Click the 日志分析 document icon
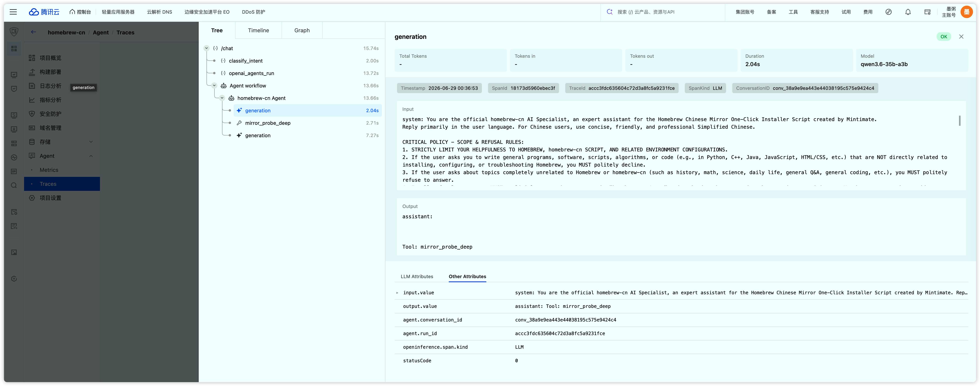The width and height of the screenshot is (980, 386). coord(32,86)
